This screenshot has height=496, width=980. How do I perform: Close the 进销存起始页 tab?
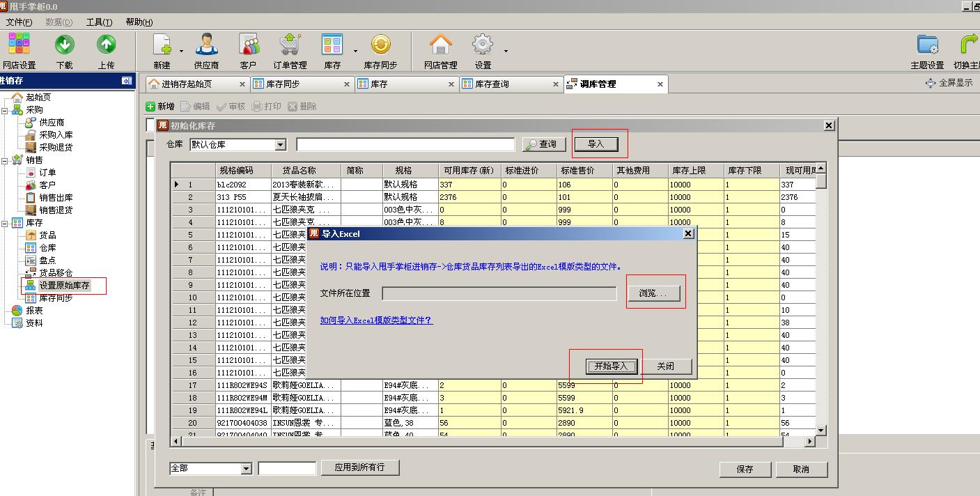[x=242, y=84]
